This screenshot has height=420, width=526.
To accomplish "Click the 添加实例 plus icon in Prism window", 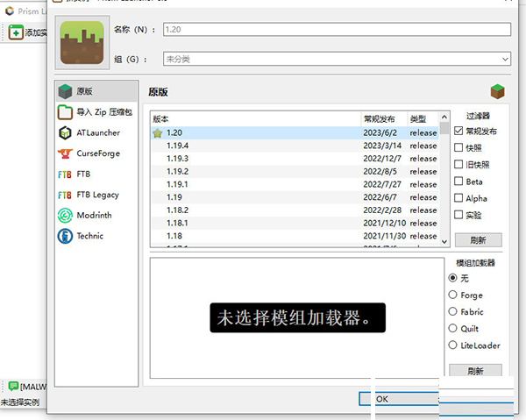I will click(16, 32).
